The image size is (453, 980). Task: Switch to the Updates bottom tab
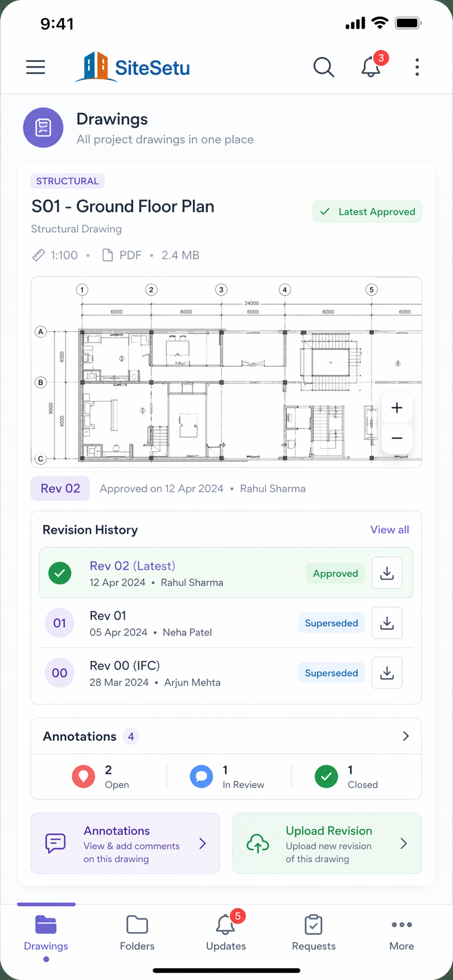[x=226, y=933]
